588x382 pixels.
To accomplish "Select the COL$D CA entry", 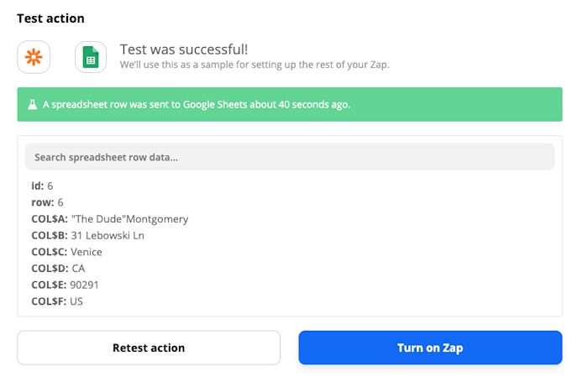I will click(59, 268).
